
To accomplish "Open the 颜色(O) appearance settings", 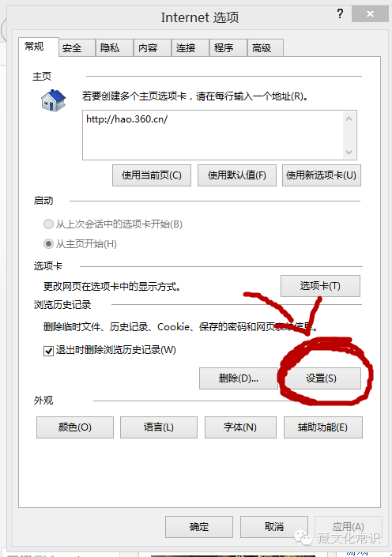I will 75,427.
